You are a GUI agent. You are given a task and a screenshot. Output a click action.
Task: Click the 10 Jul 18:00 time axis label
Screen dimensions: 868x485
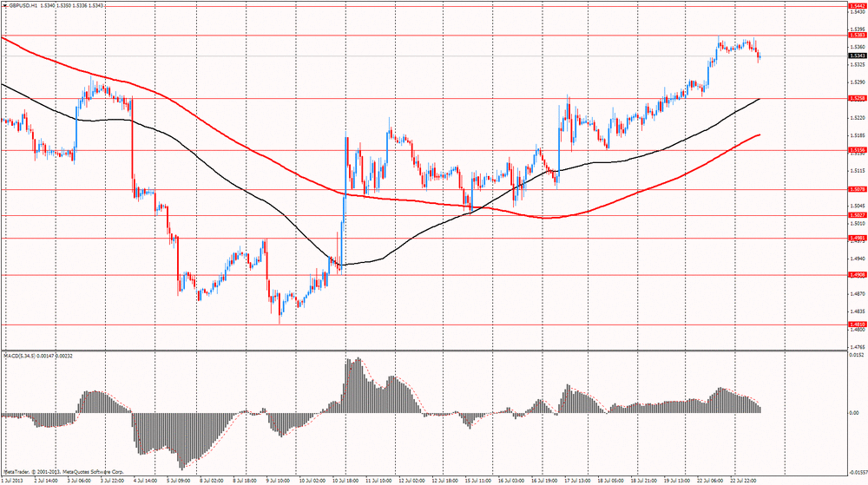[345, 482]
